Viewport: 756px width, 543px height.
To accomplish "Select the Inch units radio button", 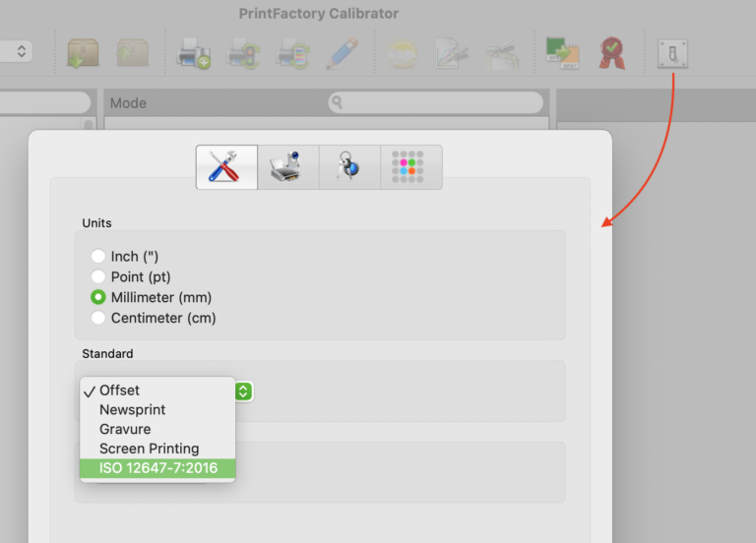I will click(98, 256).
